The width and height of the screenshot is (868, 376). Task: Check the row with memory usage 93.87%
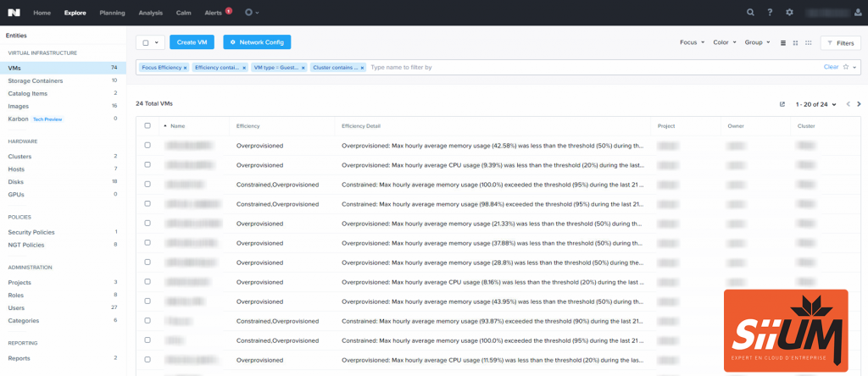pyautogui.click(x=147, y=320)
